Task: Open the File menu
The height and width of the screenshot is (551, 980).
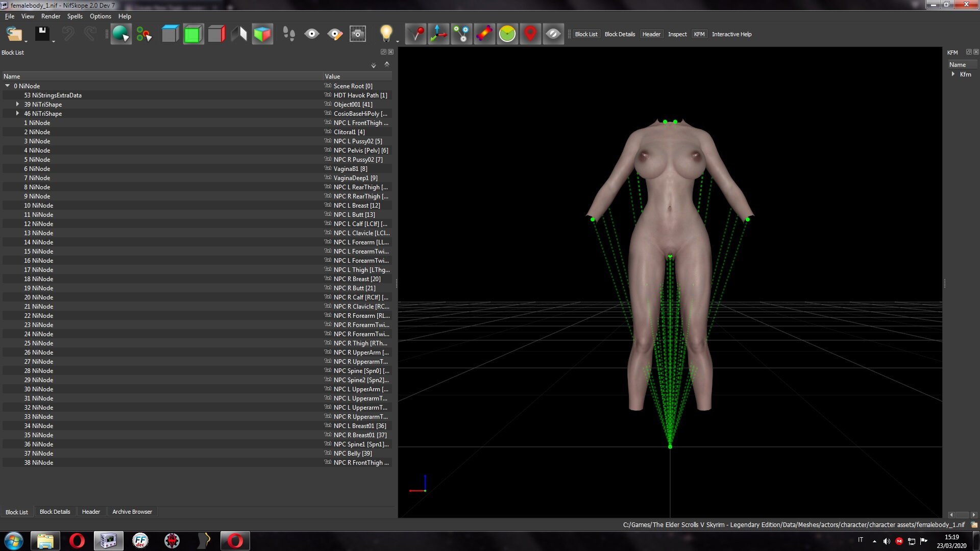Action: (10, 16)
